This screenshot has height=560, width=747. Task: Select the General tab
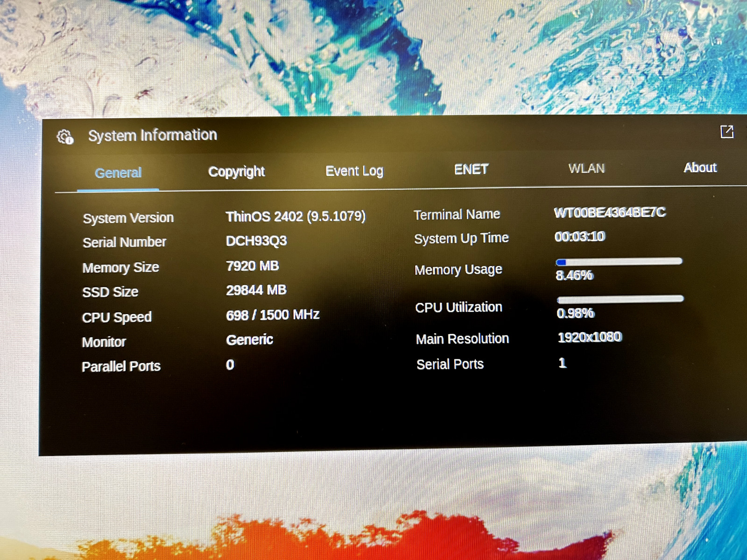click(x=118, y=173)
